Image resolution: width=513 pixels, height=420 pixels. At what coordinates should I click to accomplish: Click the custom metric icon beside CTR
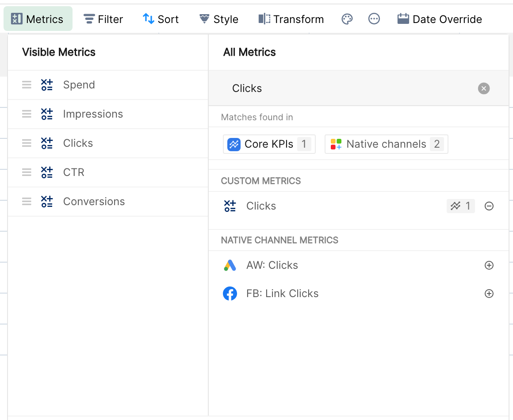point(47,172)
